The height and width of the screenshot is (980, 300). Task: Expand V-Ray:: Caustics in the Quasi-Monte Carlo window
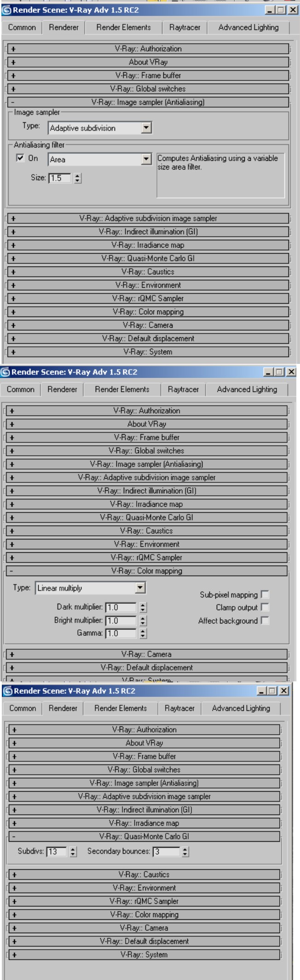pyautogui.click(x=144, y=875)
